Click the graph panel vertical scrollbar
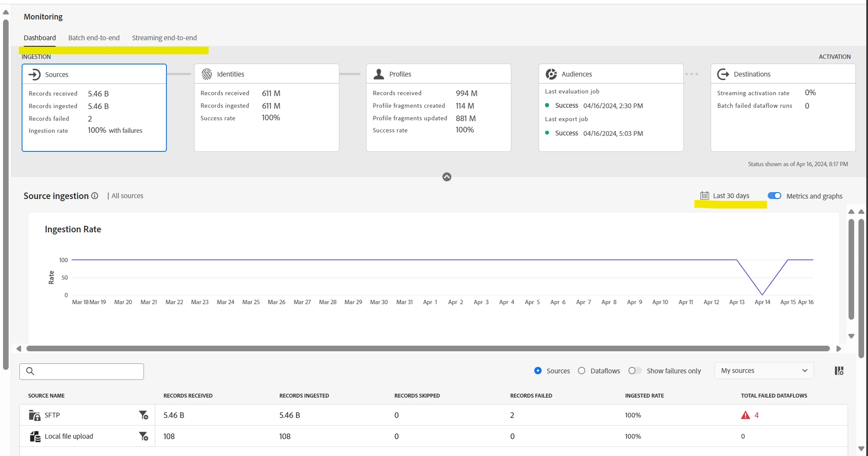This screenshot has height=456, width=868. coord(851,269)
